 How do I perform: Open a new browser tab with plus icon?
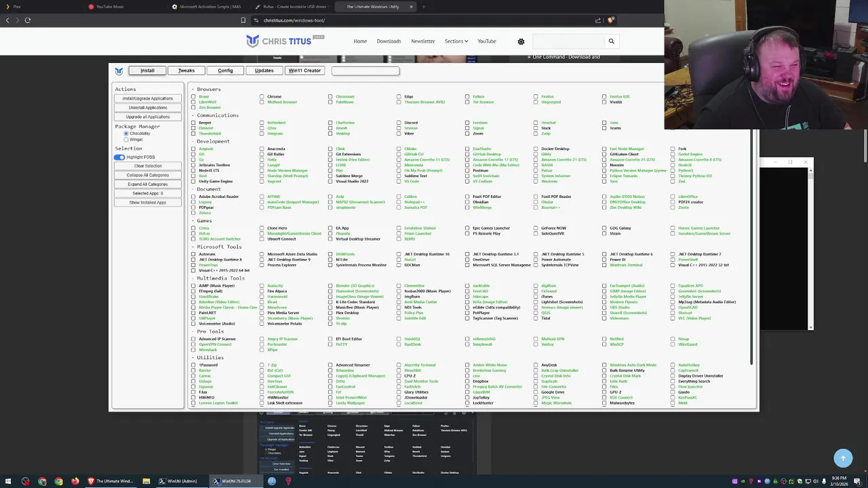(x=423, y=7)
